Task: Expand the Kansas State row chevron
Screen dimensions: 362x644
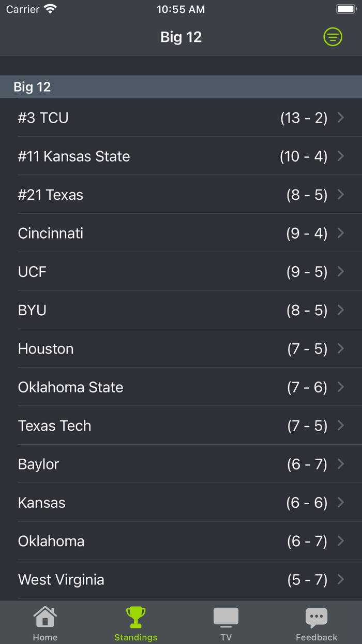Action: pos(341,156)
